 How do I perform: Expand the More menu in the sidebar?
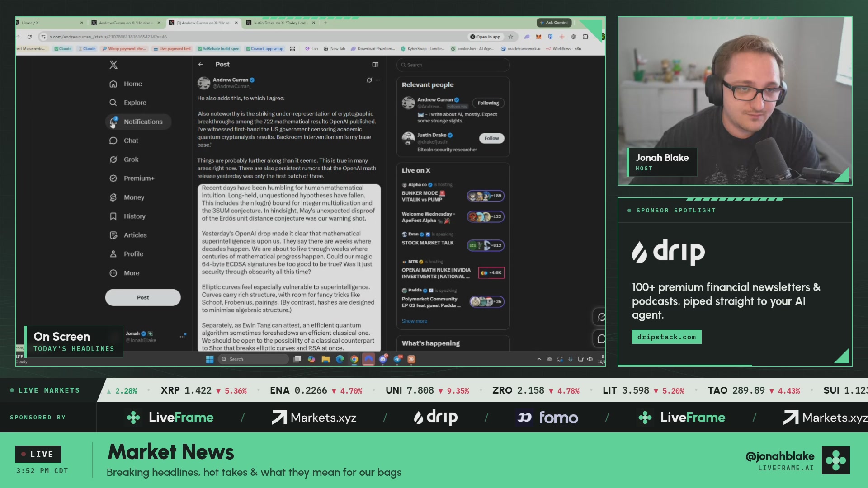coord(124,273)
